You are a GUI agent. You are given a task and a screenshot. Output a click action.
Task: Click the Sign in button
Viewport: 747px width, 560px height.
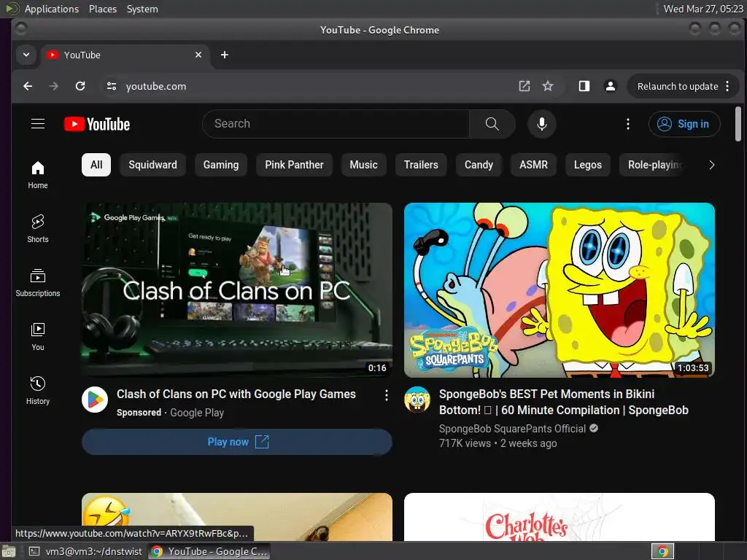(x=684, y=124)
